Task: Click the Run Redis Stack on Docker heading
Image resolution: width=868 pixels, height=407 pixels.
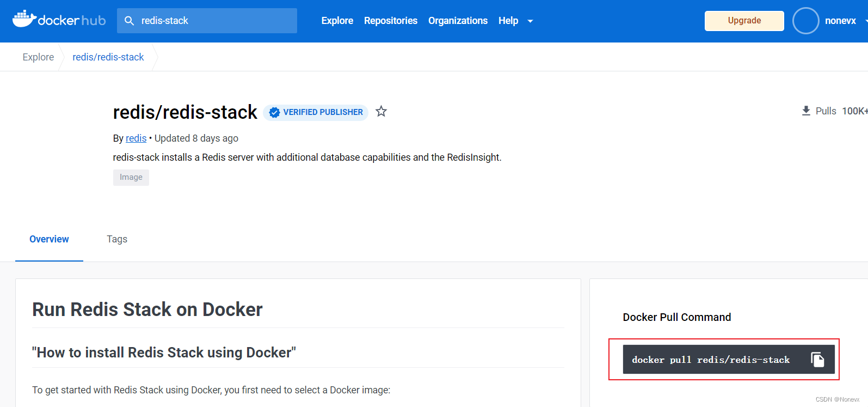Action: pyautogui.click(x=147, y=309)
